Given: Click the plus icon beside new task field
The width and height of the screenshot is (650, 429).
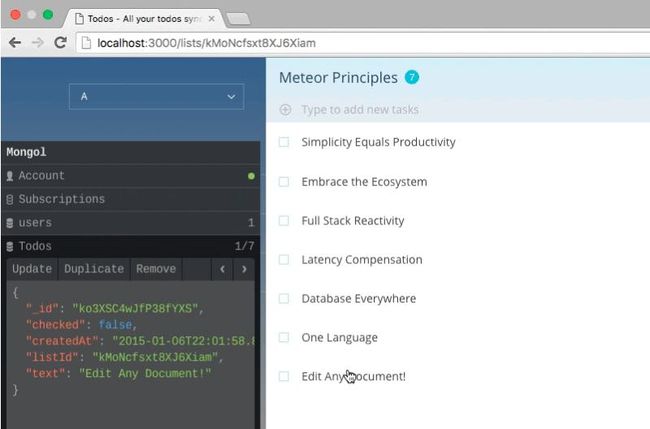Looking at the screenshot, I should point(285,109).
